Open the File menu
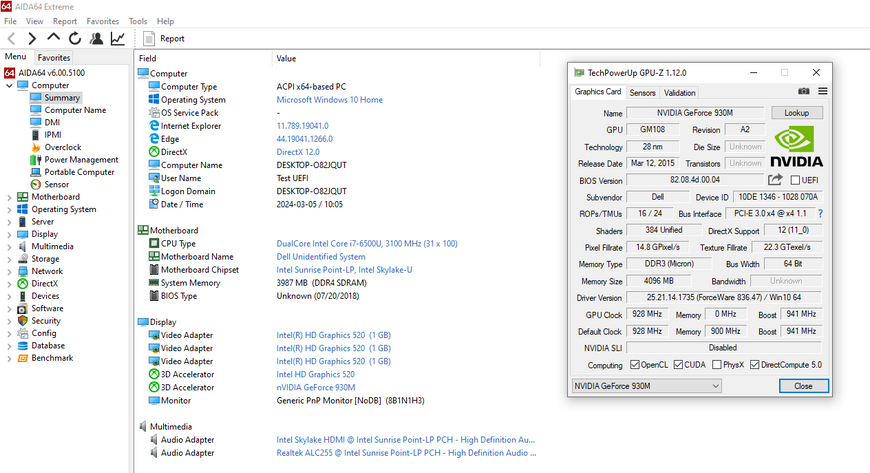The height and width of the screenshot is (473, 870). point(11,21)
